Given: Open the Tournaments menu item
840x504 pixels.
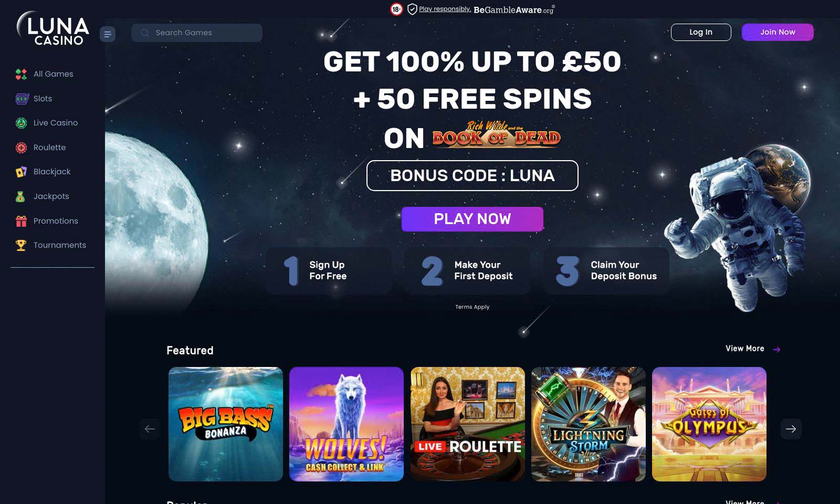Looking at the screenshot, I should (60, 245).
